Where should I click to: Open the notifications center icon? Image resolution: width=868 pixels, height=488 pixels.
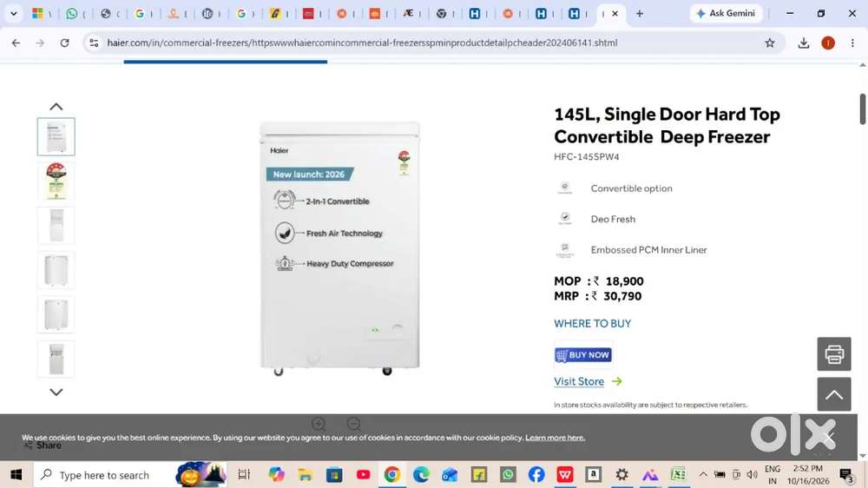845,475
